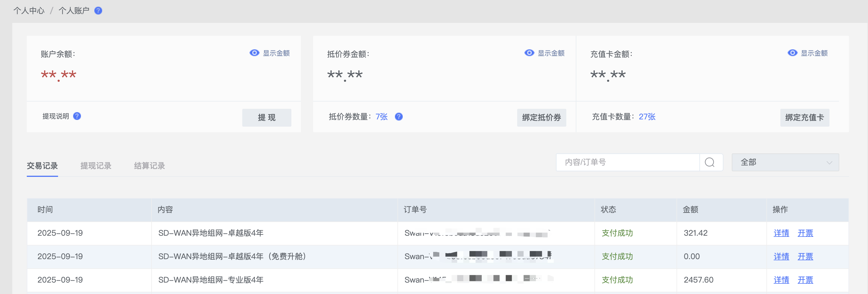This screenshot has width=868, height=294.
Task: Open 详情 for the 321.42 order
Action: [781, 233]
